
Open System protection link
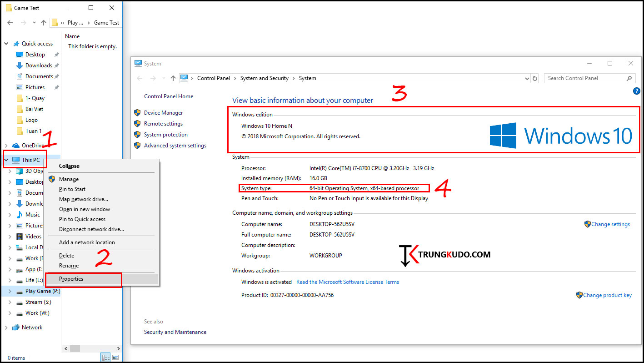[165, 135]
